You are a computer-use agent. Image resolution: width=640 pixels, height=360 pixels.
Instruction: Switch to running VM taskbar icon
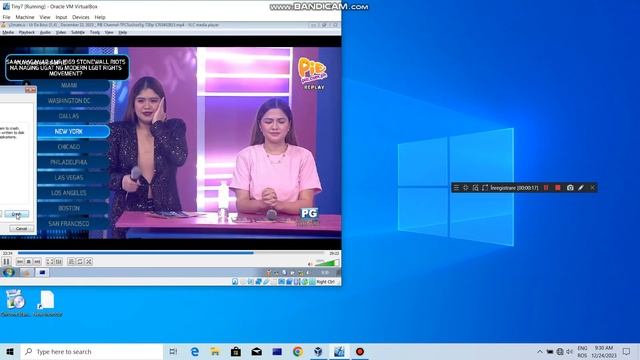(339, 351)
